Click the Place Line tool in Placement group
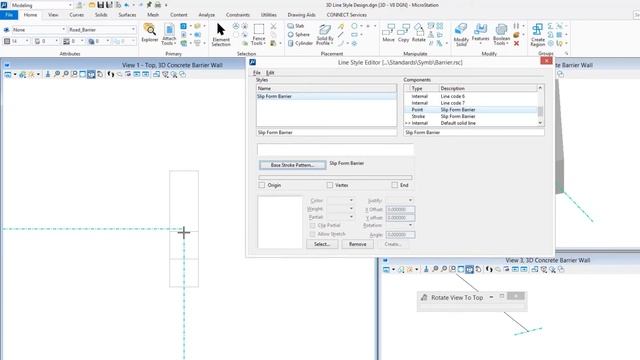 click(341, 35)
